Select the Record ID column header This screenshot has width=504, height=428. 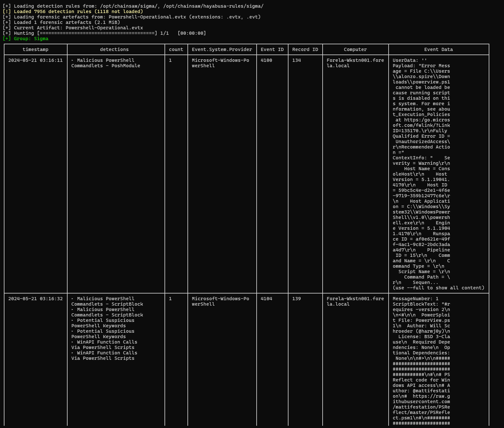click(305, 49)
